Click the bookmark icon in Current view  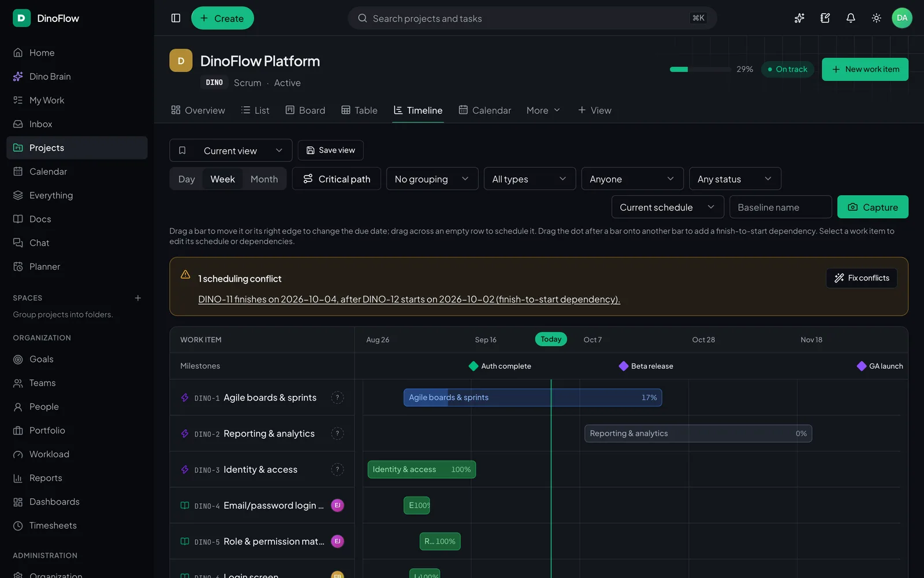pyautogui.click(x=182, y=150)
